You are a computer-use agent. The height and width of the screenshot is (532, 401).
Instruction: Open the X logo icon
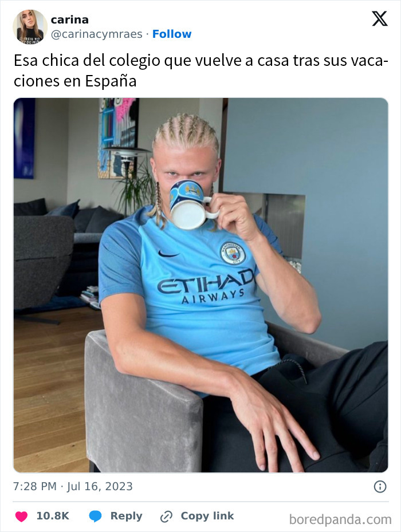click(380, 19)
